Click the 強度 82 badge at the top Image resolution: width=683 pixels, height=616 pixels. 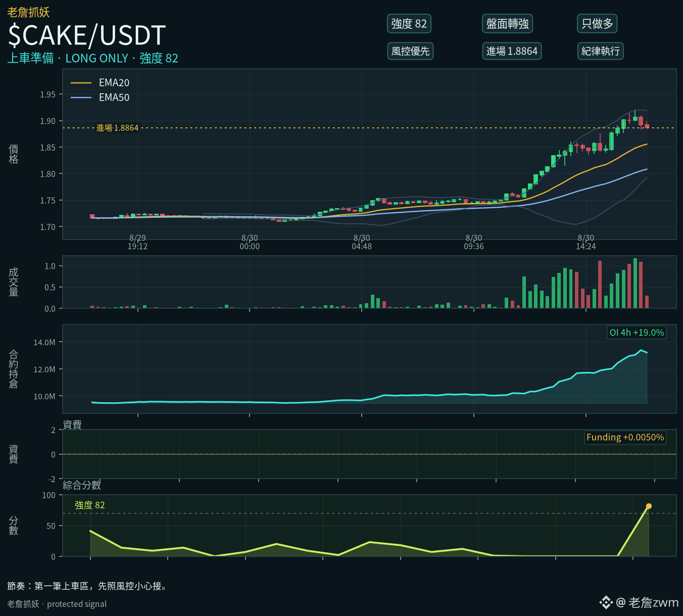pyautogui.click(x=409, y=24)
